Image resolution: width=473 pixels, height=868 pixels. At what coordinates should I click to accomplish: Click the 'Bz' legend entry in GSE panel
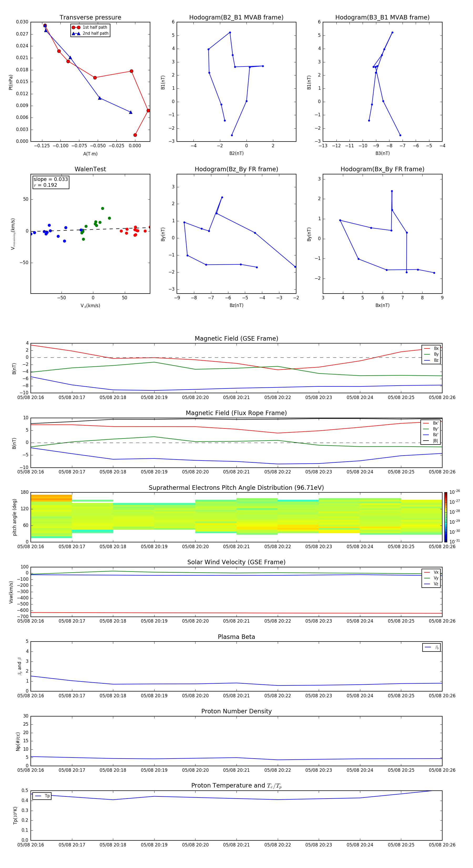click(431, 360)
